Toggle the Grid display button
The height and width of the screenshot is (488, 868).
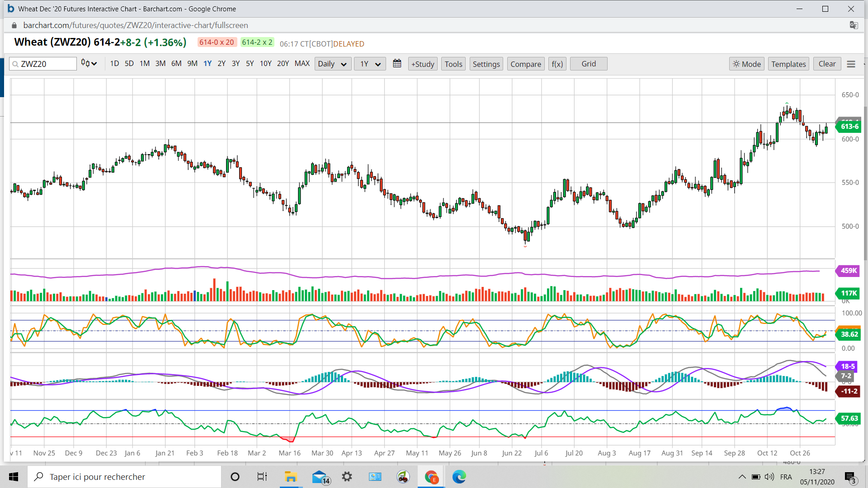[x=588, y=64]
